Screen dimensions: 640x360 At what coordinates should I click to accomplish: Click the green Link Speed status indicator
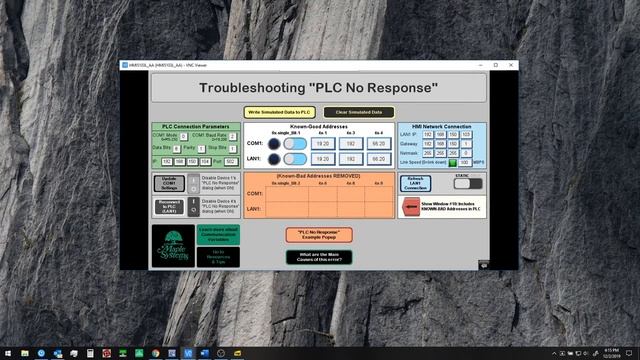point(453,163)
